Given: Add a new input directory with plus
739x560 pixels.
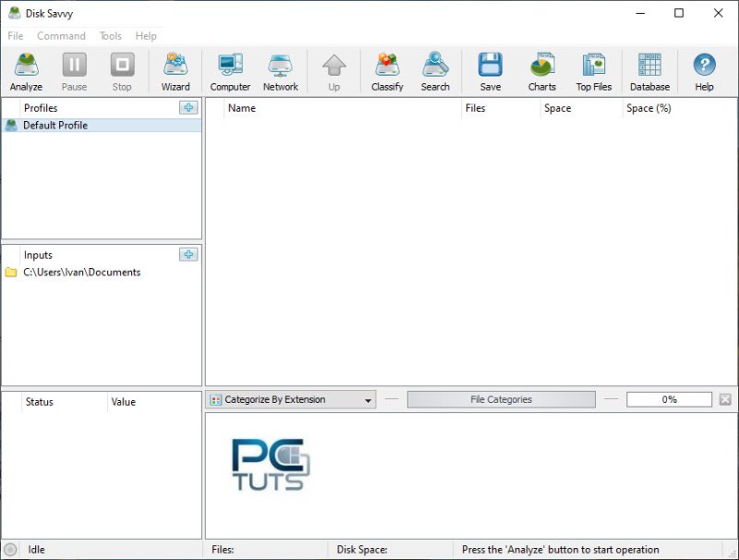Looking at the screenshot, I should click(188, 255).
